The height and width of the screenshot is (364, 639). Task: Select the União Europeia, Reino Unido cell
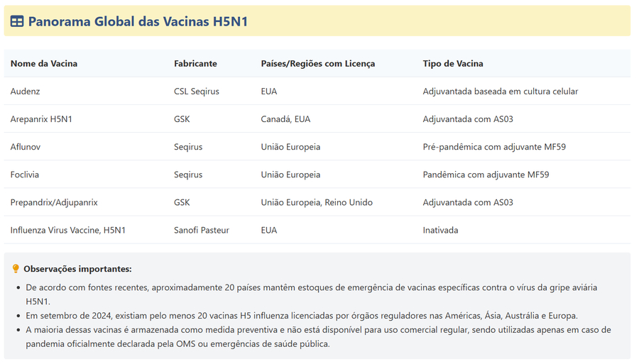(x=317, y=202)
